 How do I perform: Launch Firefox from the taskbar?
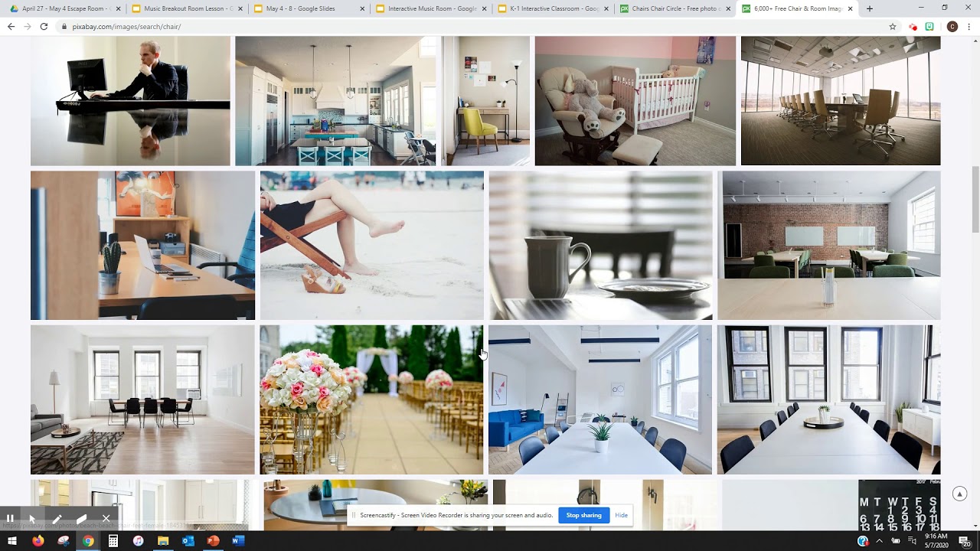coord(38,541)
